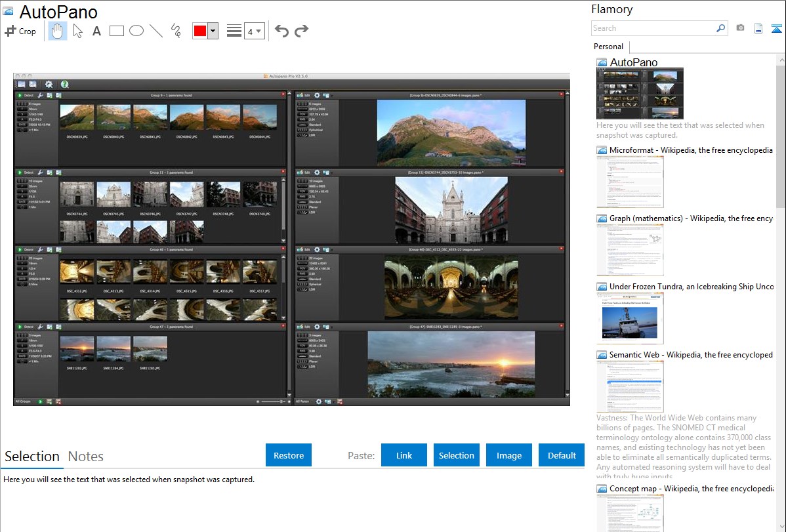Open the line width dropdown showing 4
Screen dimensions: 786x532
(x=255, y=31)
